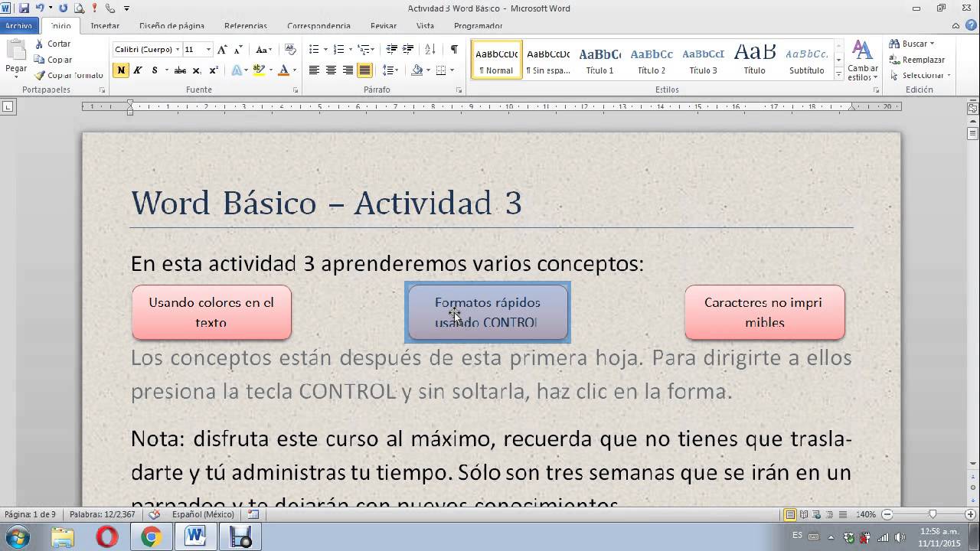Click Copiar formato brush
980x551 pixels.
pyautogui.click(x=69, y=75)
